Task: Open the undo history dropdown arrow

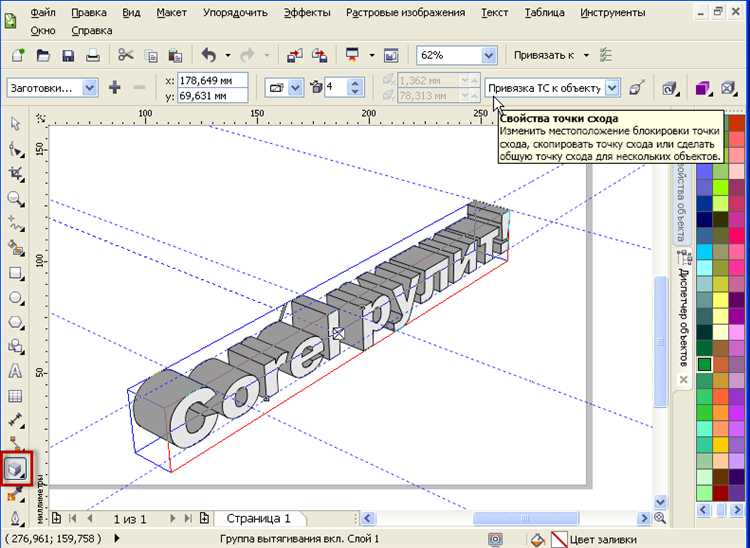Action: pyautogui.click(x=228, y=55)
